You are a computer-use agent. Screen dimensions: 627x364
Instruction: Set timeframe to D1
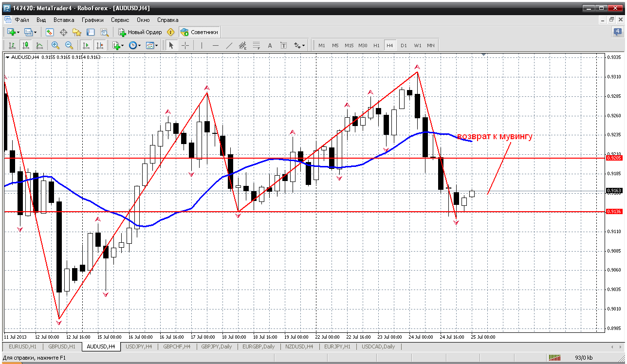point(404,45)
